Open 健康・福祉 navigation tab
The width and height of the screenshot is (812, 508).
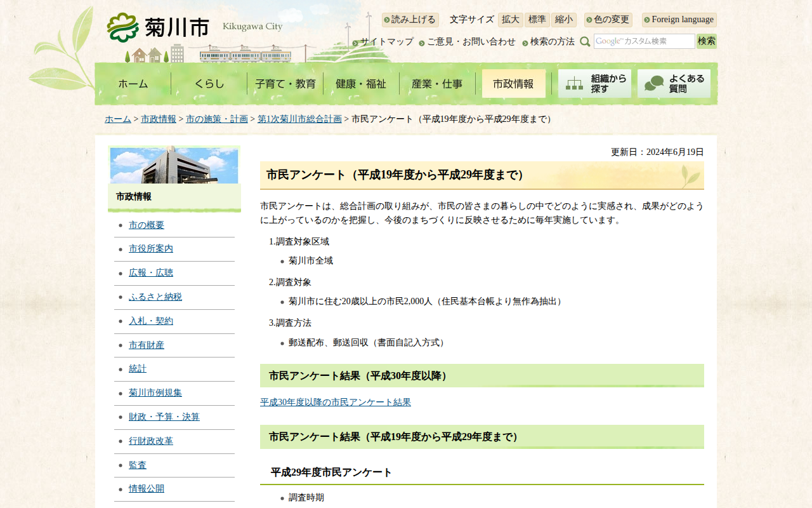(361, 83)
